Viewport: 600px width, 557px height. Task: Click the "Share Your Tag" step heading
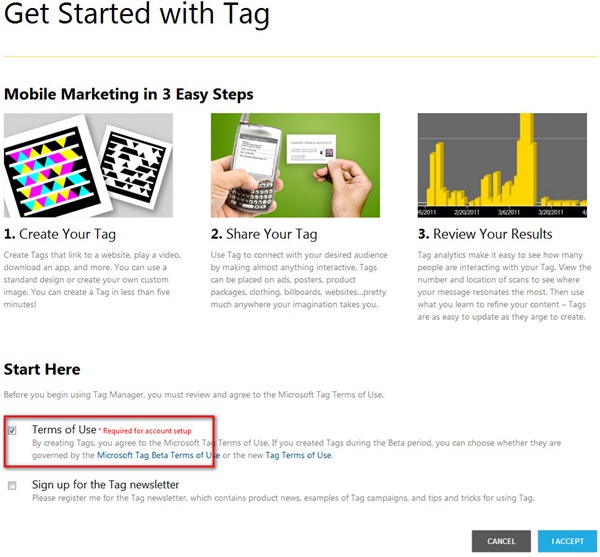pyautogui.click(x=264, y=234)
